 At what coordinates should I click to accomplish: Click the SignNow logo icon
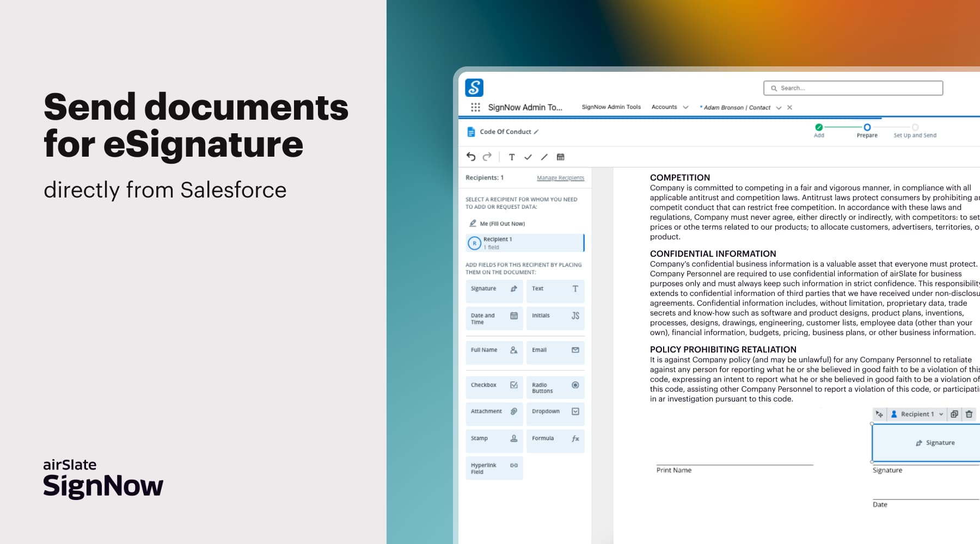click(x=474, y=88)
